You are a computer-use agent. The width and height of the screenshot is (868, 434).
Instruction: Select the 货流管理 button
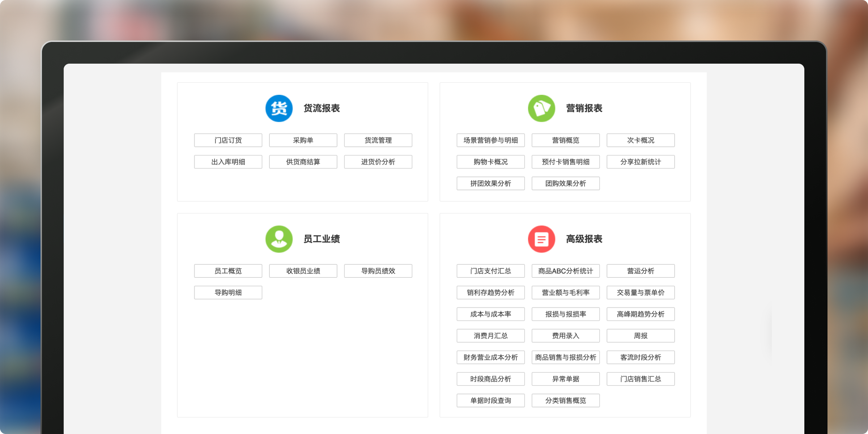point(378,140)
